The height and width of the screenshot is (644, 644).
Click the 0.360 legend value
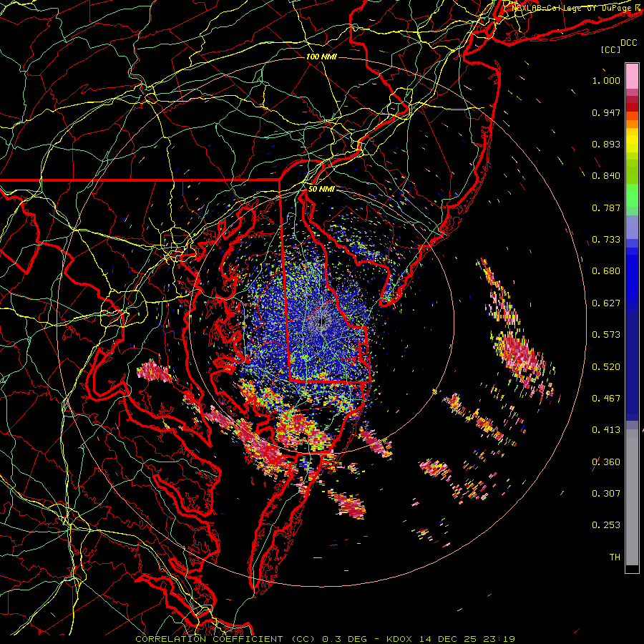(606, 462)
